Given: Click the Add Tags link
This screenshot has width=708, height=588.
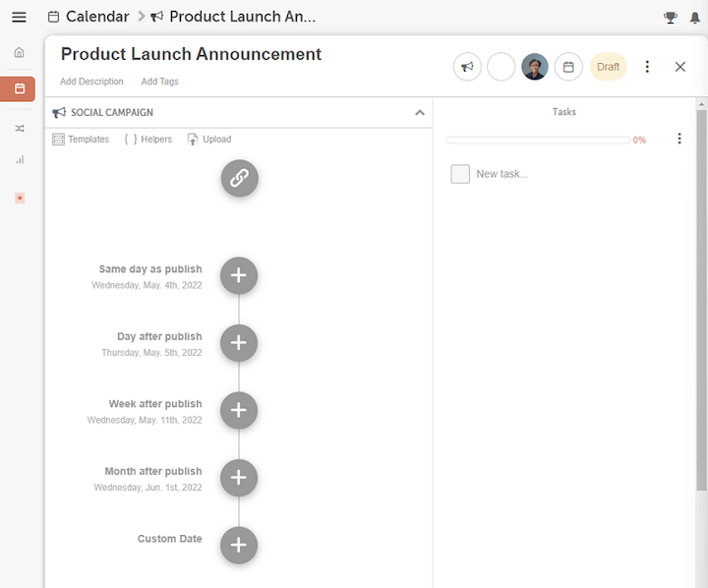Looking at the screenshot, I should pos(159,82).
